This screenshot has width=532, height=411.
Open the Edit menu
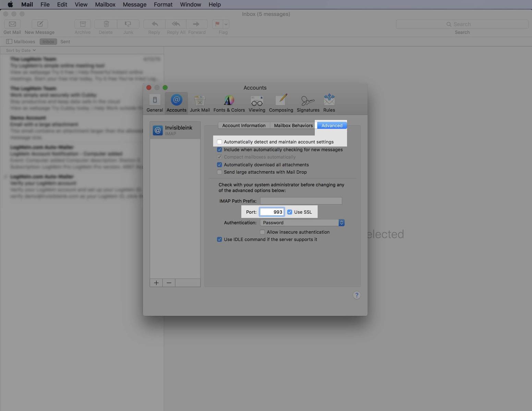62,4
